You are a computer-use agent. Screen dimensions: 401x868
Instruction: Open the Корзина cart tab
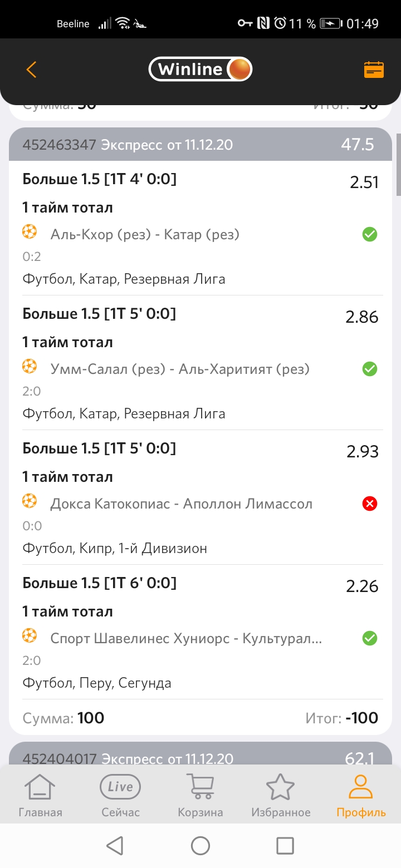[x=200, y=796]
